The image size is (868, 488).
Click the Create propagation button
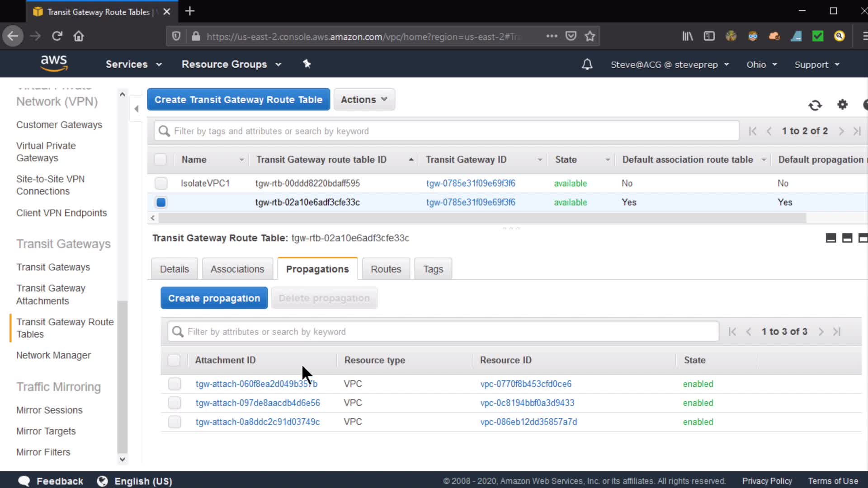pos(214,298)
